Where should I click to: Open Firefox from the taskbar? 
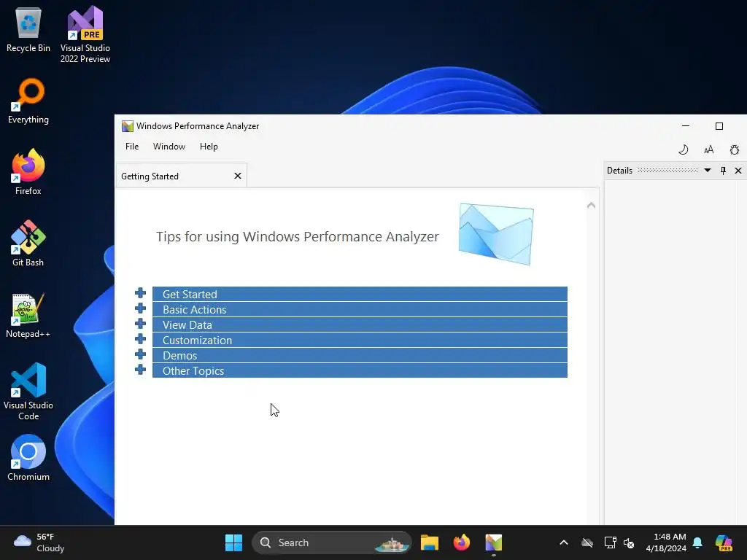point(462,542)
